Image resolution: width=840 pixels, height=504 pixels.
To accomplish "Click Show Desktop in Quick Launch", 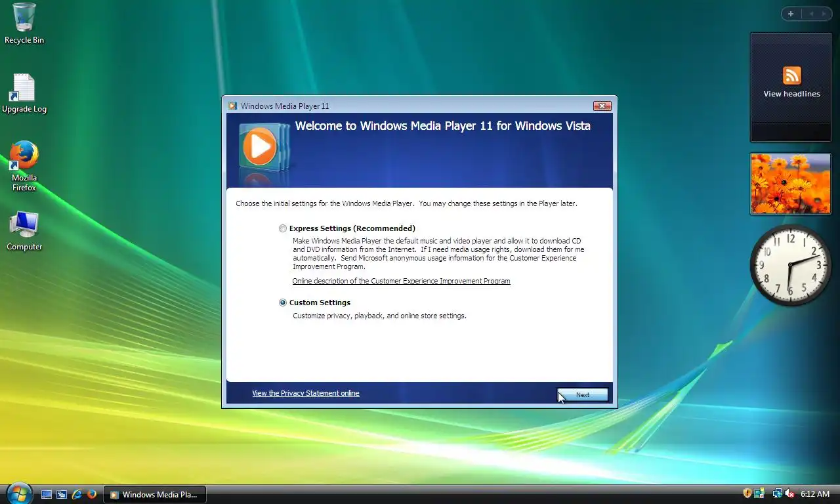I will click(x=47, y=494).
